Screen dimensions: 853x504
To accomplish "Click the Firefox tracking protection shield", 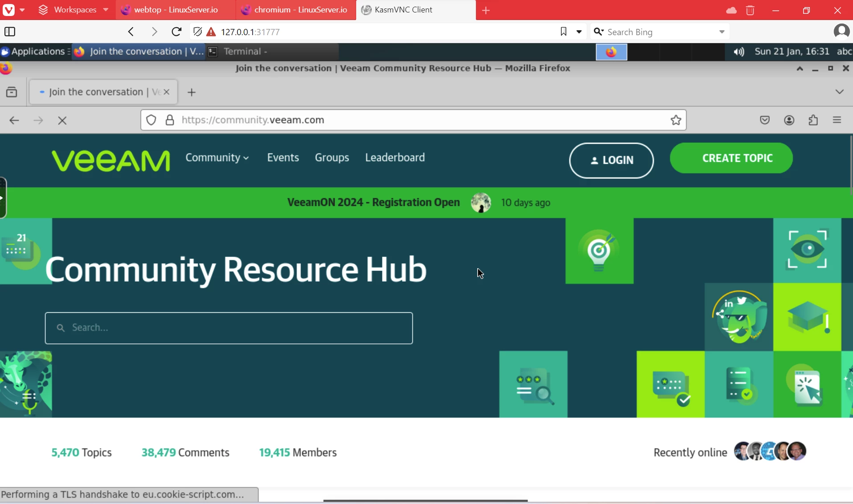I will pyautogui.click(x=151, y=120).
